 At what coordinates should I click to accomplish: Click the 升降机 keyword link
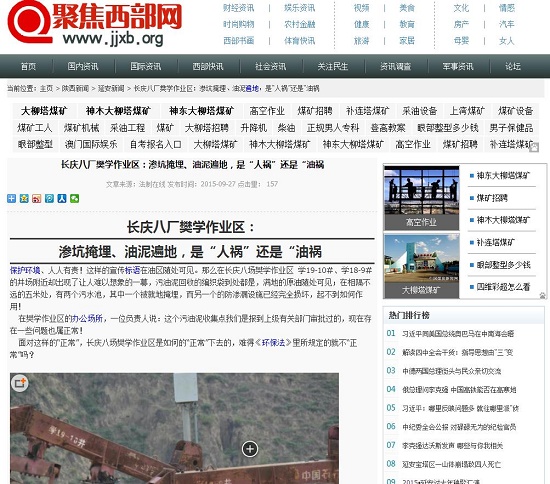[254, 128]
